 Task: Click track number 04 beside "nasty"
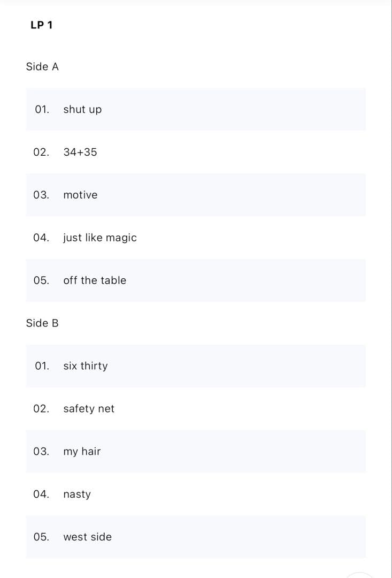(x=41, y=495)
